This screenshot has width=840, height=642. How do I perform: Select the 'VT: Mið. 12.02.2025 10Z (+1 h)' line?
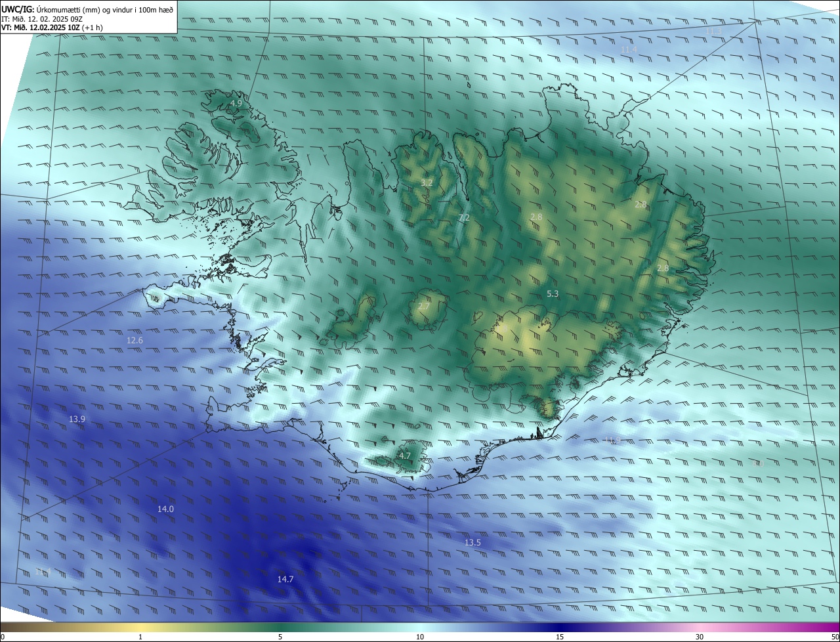click(x=52, y=28)
